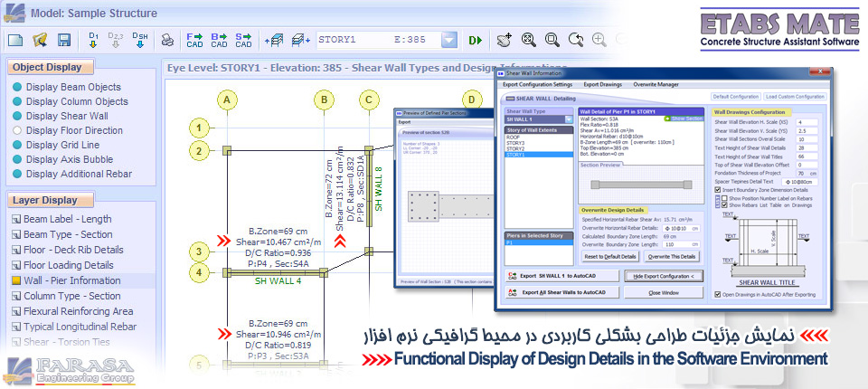Viewport: 868px width, 389px height.
Task: Click the B to CAD export icon
Action: click(219, 40)
